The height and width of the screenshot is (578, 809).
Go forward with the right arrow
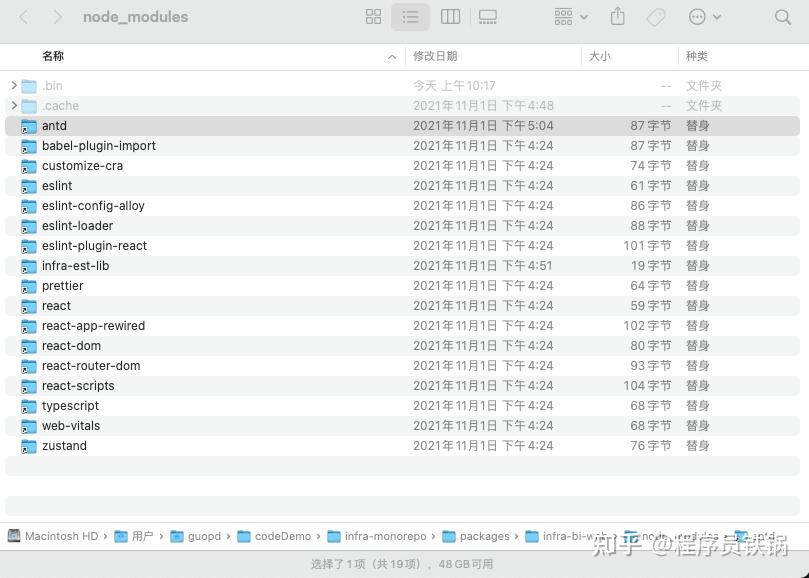(57, 17)
